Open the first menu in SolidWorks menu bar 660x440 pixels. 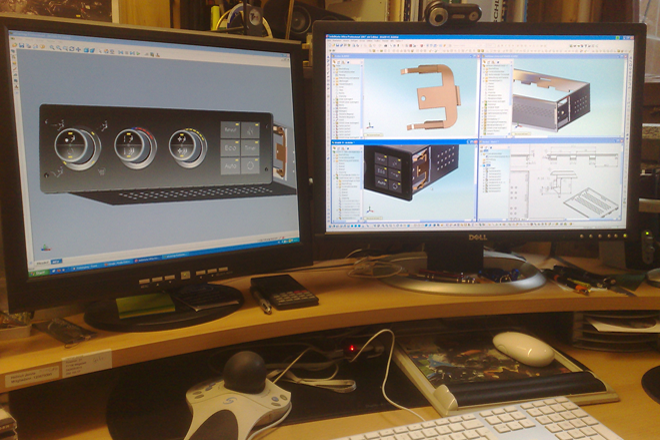click(x=329, y=41)
